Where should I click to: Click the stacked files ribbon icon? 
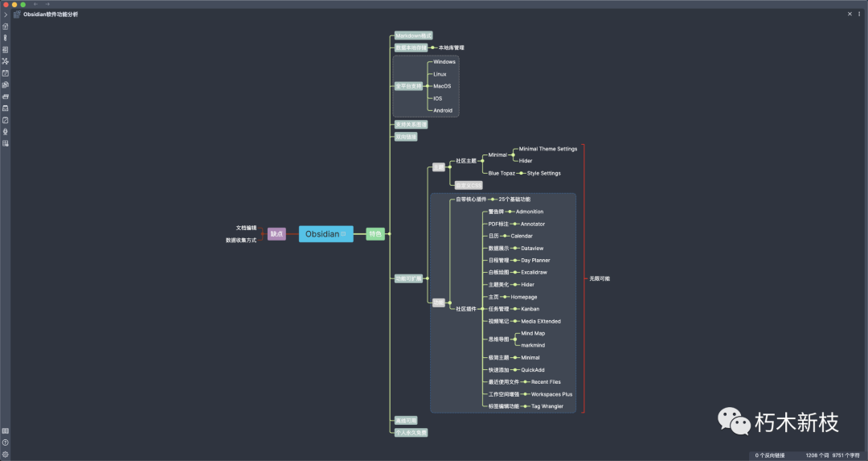coord(6,84)
